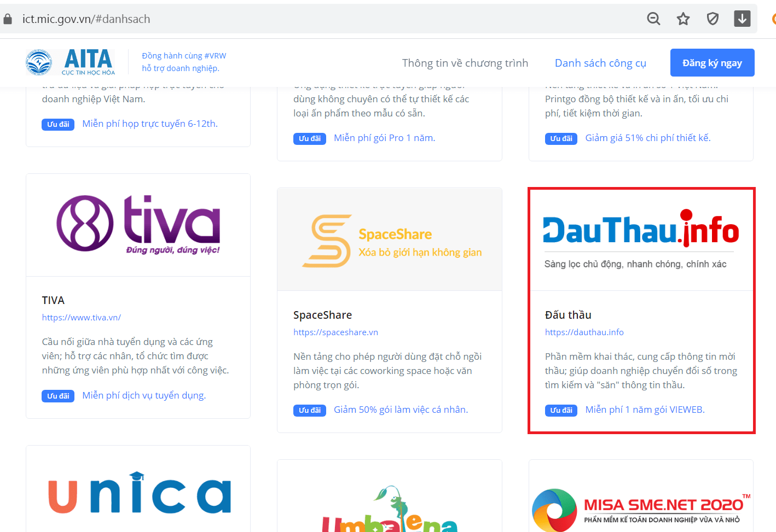Click Miễn phí gói Pro 1 năm offer

coord(385,138)
